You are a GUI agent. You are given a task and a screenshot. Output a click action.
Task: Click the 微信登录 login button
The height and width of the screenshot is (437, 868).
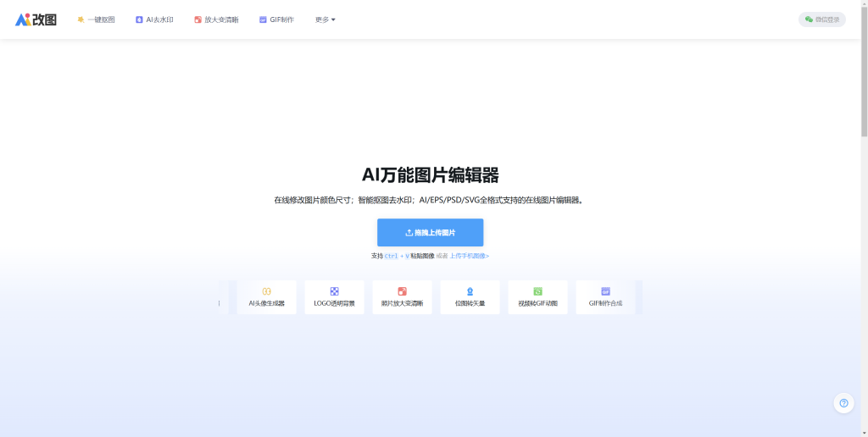[x=822, y=19]
